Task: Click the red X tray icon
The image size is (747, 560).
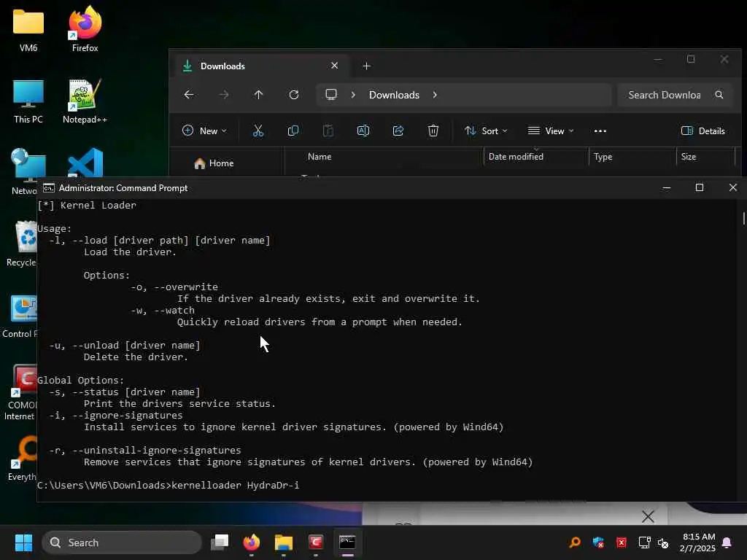Action: pos(622,542)
